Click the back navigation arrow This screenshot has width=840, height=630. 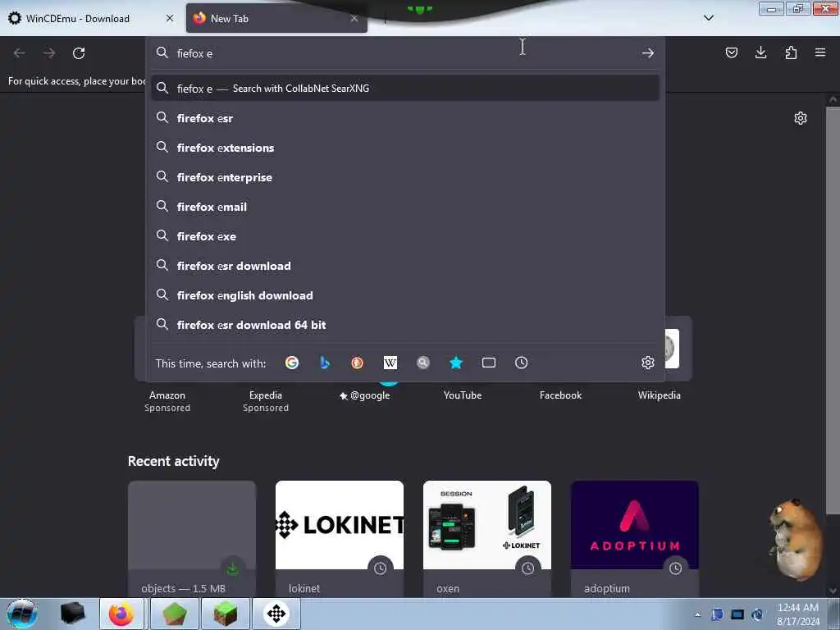pyautogui.click(x=20, y=53)
